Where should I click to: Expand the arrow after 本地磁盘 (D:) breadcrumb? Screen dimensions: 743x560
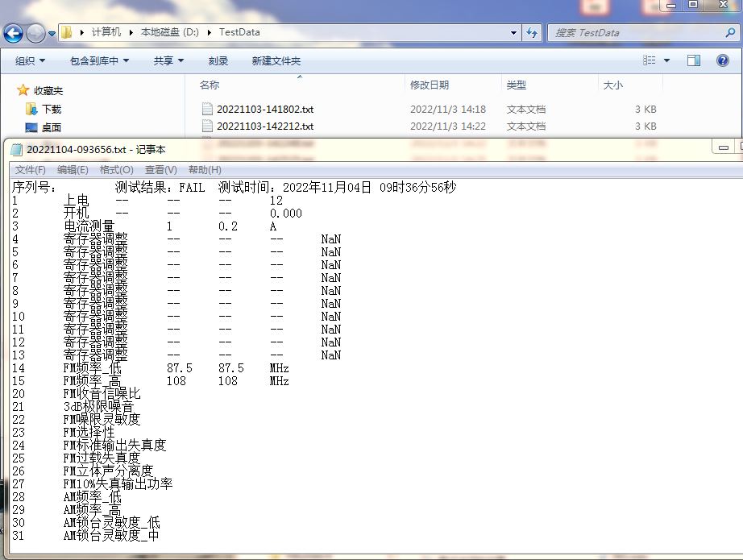coord(209,32)
